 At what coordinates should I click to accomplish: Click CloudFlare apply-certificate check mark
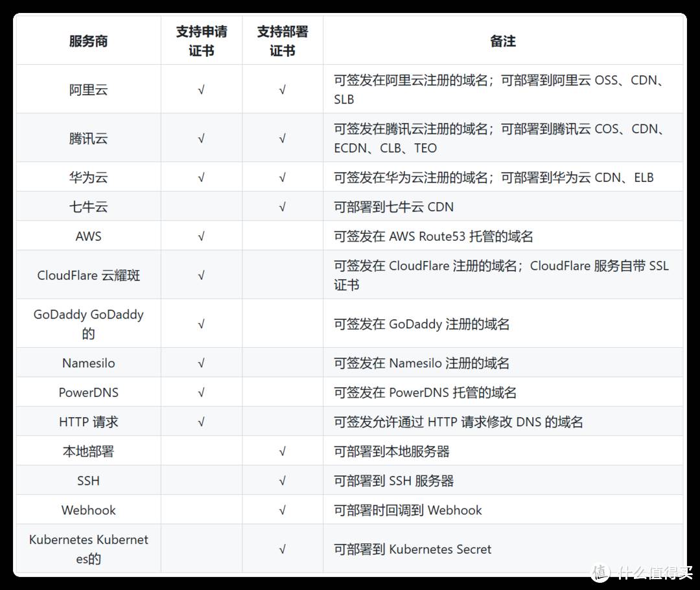pyautogui.click(x=202, y=276)
